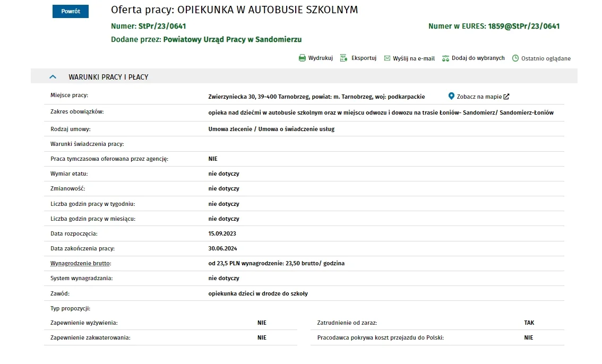Click the Powrót back button
Image resolution: width=602 pixels, height=364 pixels.
click(71, 12)
